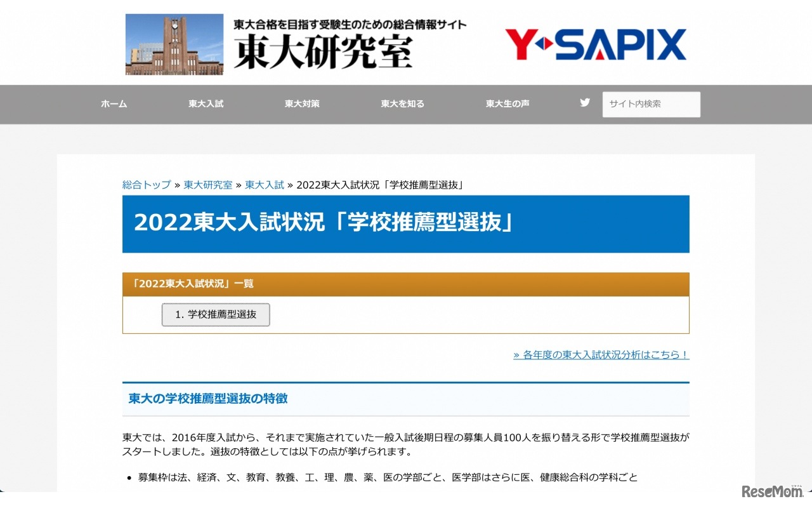Click inside the サイト内検索 search field

pyautogui.click(x=651, y=104)
